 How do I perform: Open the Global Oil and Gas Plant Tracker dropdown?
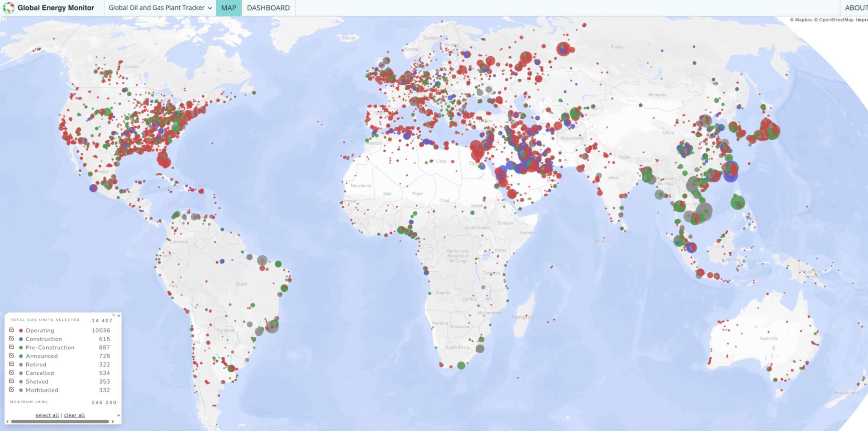pyautogui.click(x=160, y=8)
